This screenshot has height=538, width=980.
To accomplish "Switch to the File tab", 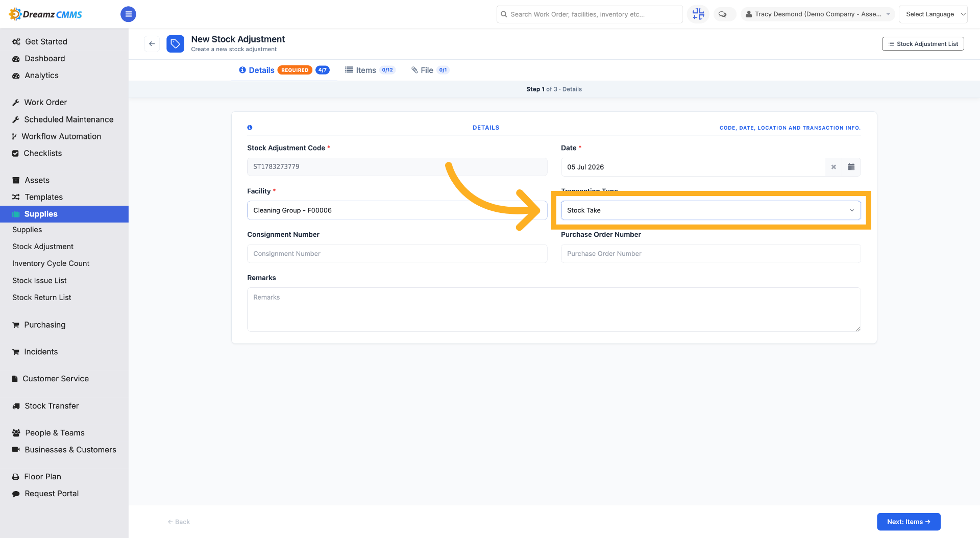I will 430,70.
